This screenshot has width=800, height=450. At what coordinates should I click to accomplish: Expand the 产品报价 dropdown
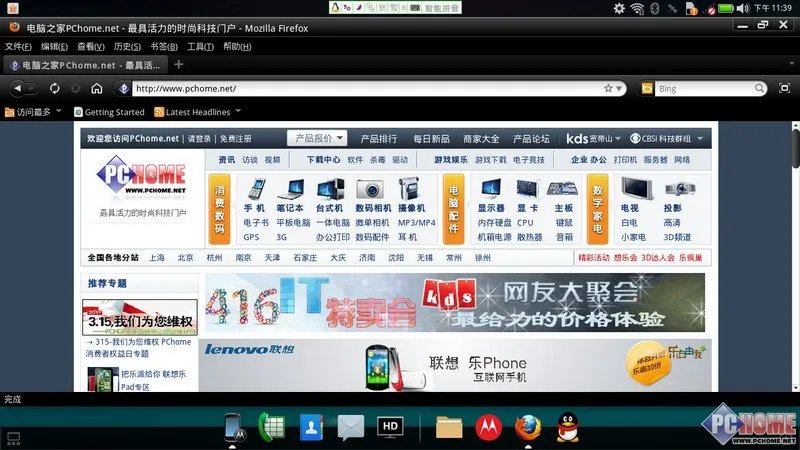[x=317, y=138]
